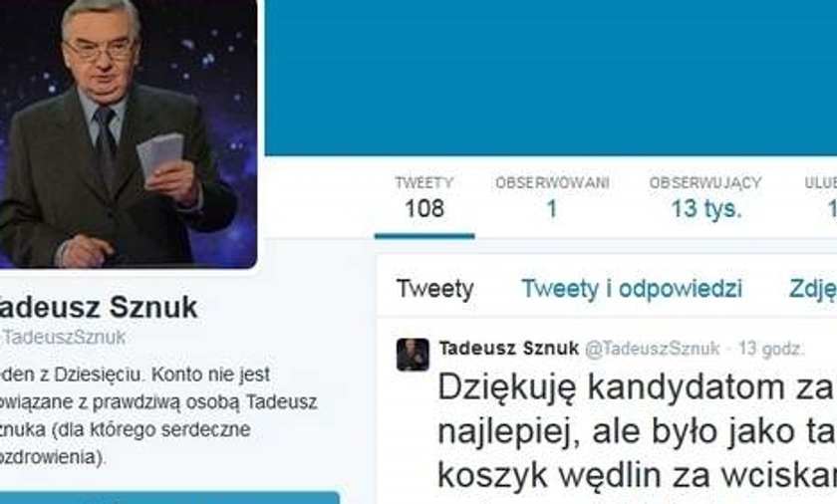Open the large profile photo
The width and height of the screenshot is (837, 504).
click(129, 133)
